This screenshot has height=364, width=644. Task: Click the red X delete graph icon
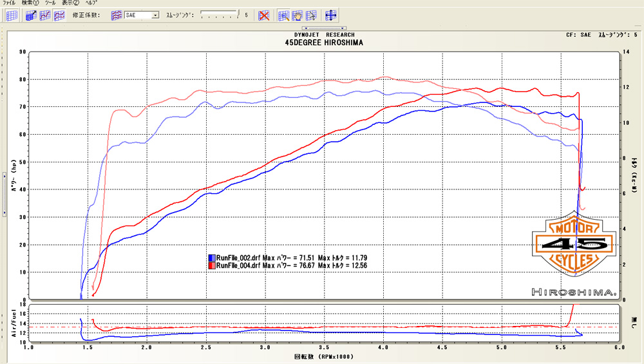pos(263,15)
